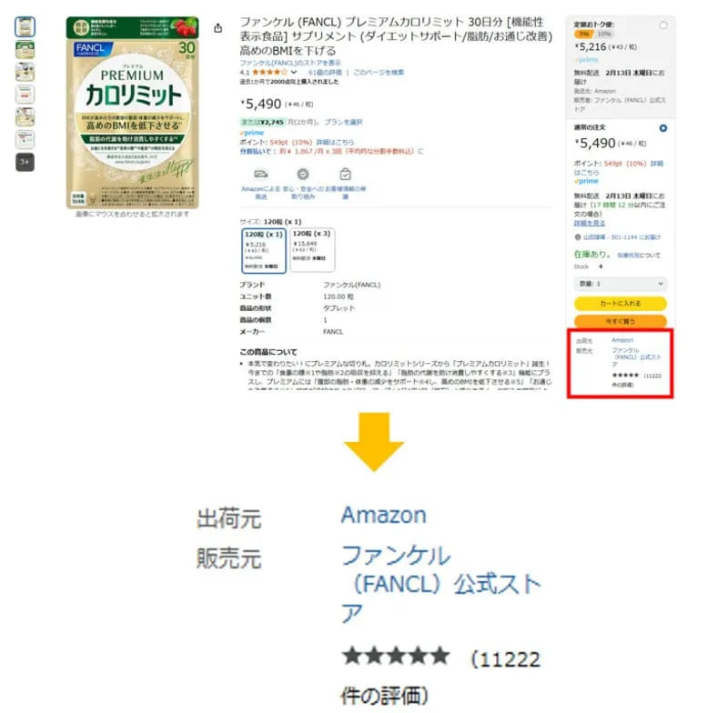The width and height of the screenshot is (728, 713).
Task: Click the safety initiatives badge icon
Action: point(303,175)
